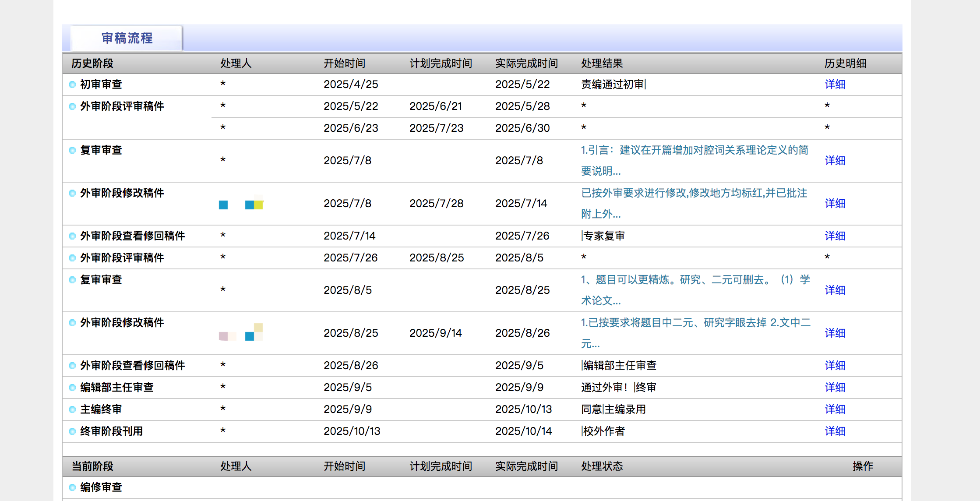980x501 pixels.
Task: Click 详细 link for 初审审查 row
Action: (x=835, y=85)
